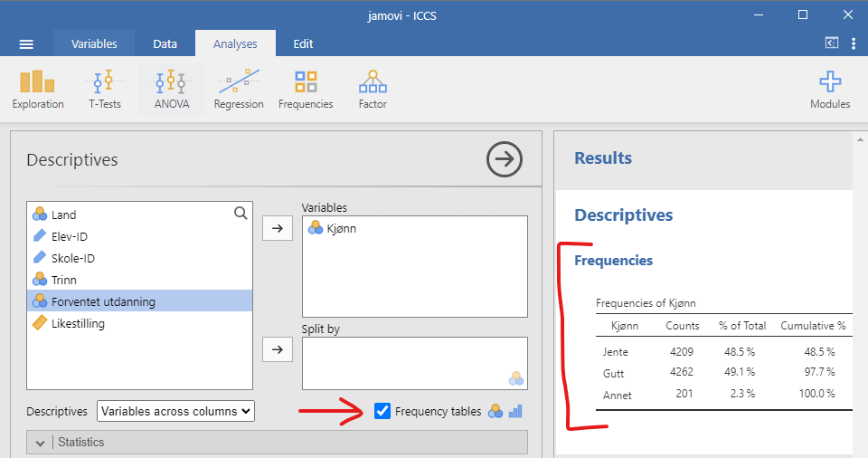Click the hamburger main menu icon
Screen dimensions: 868x458
point(26,44)
